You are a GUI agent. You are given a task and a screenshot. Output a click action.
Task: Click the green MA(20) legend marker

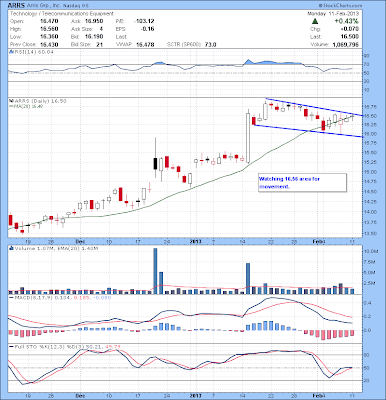(11, 106)
